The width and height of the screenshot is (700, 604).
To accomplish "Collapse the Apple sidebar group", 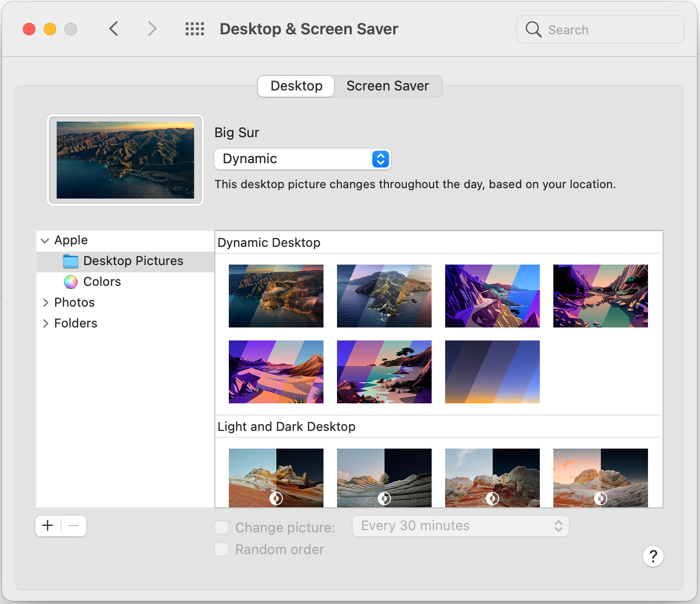I will click(45, 241).
